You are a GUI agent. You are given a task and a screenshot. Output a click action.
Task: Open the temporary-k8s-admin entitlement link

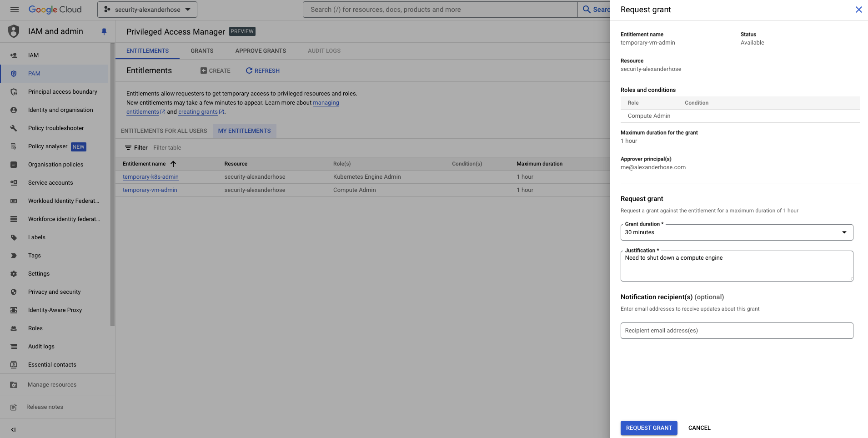[x=150, y=177]
